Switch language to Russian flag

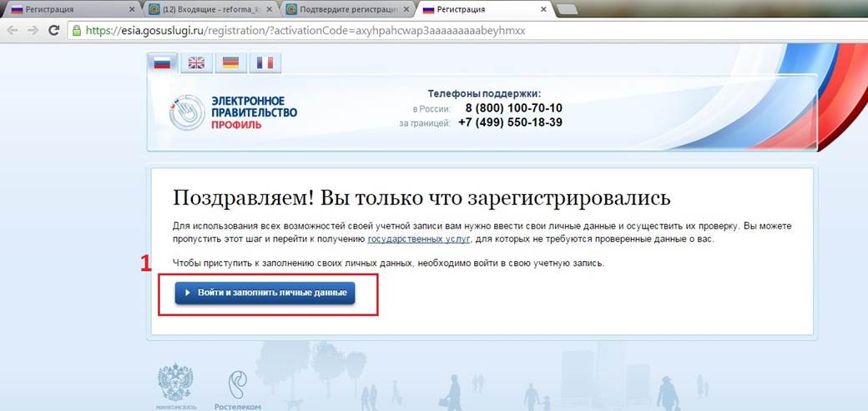[x=162, y=63]
